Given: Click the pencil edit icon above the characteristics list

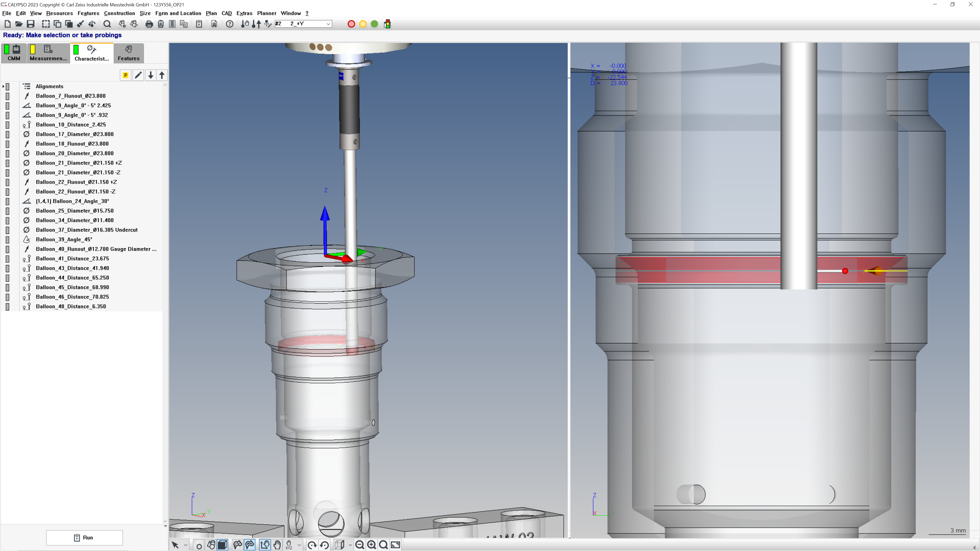Looking at the screenshot, I should pyautogui.click(x=138, y=75).
